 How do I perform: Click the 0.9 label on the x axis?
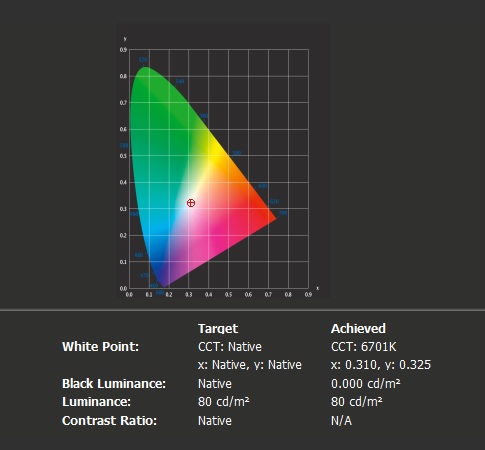308,295
